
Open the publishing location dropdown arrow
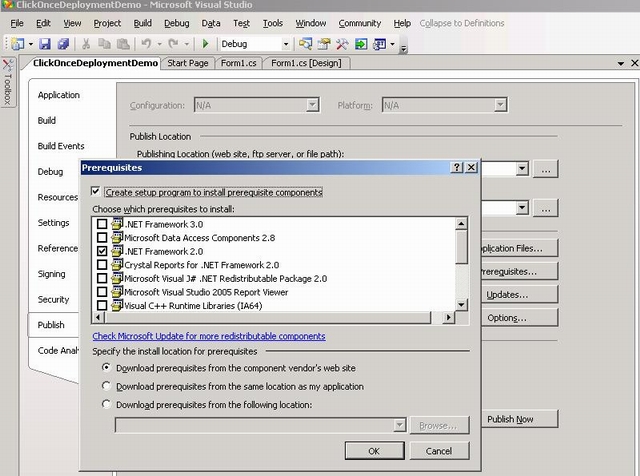(522, 168)
